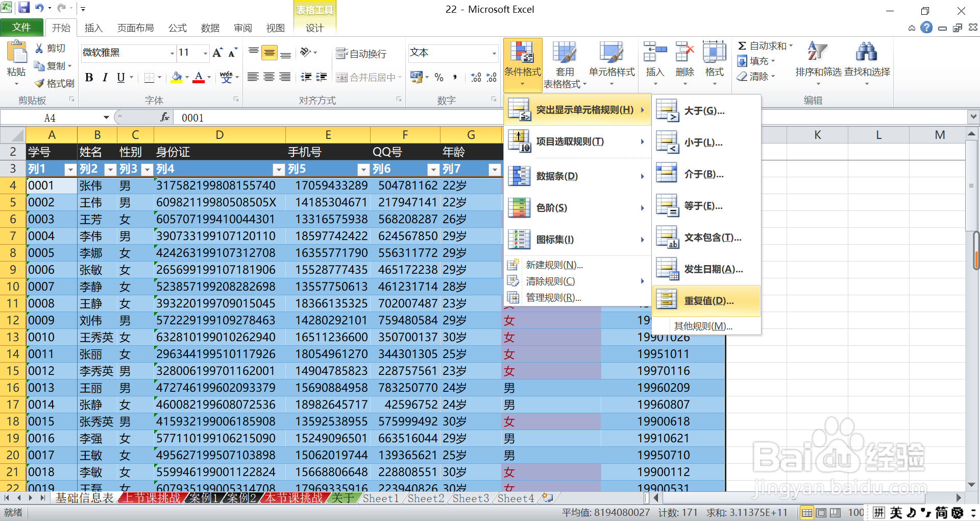The image size is (980, 521).
Task: Click the percent style icon
Action: [439, 77]
